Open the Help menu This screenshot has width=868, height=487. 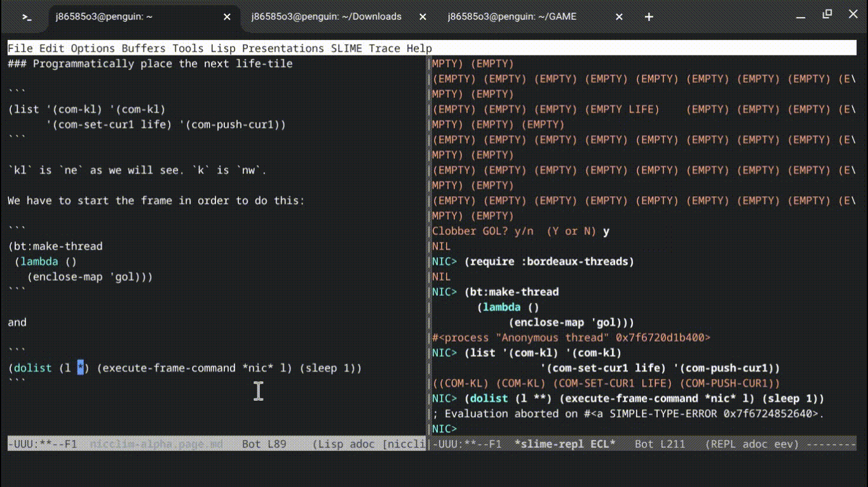[x=419, y=48]
